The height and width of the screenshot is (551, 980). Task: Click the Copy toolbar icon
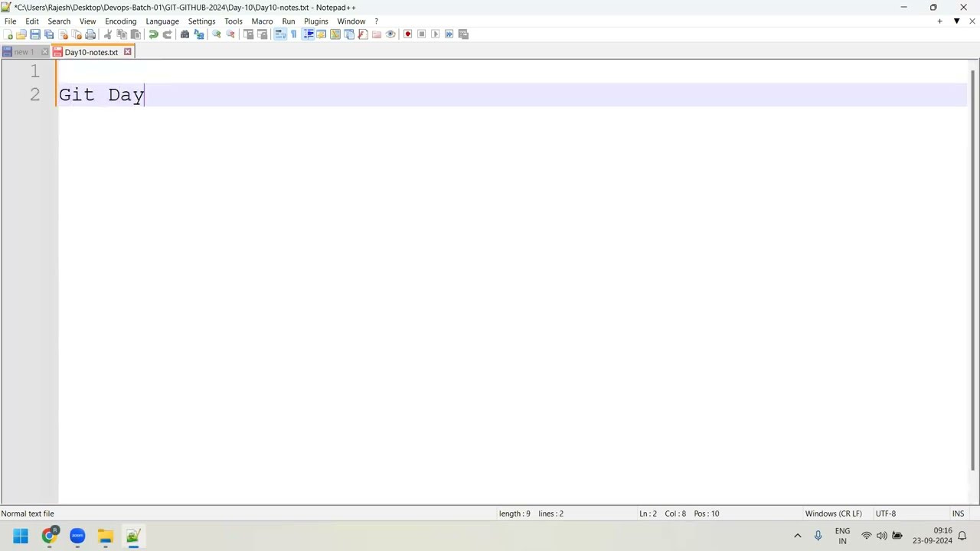click(x=122, y=34)
